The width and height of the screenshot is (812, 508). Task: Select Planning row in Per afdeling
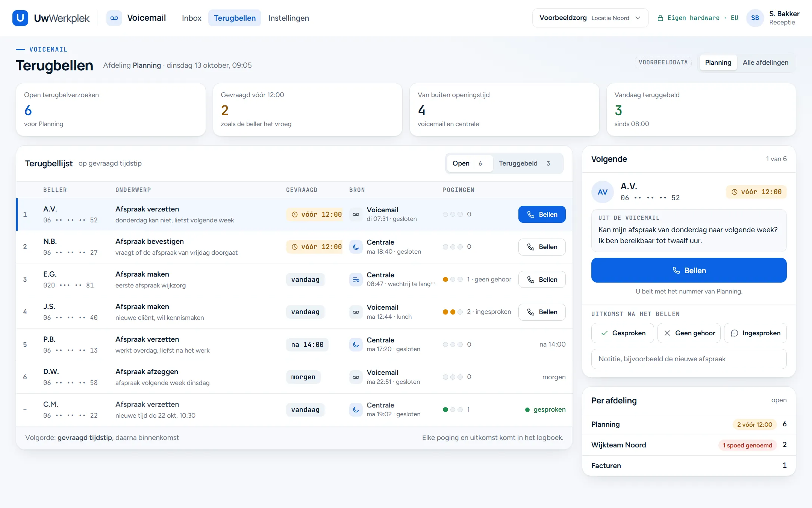689,424
